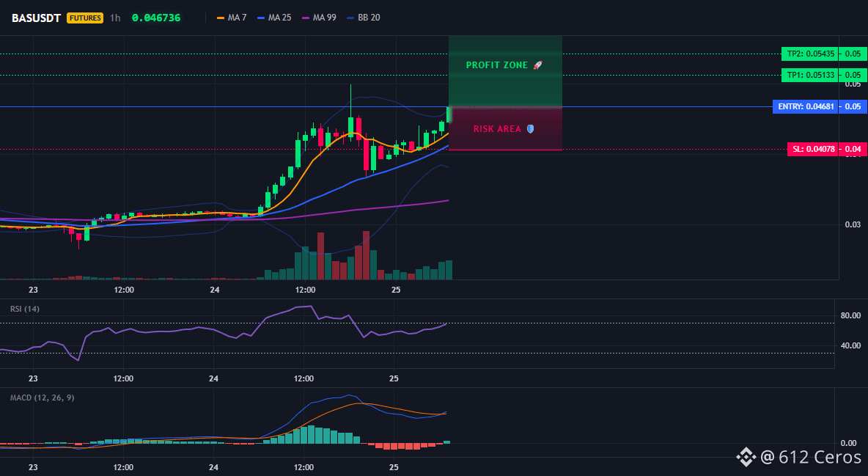Click the RSI 40.00 axis value
This screenshot has height=476, width=868.
[850, 345]
